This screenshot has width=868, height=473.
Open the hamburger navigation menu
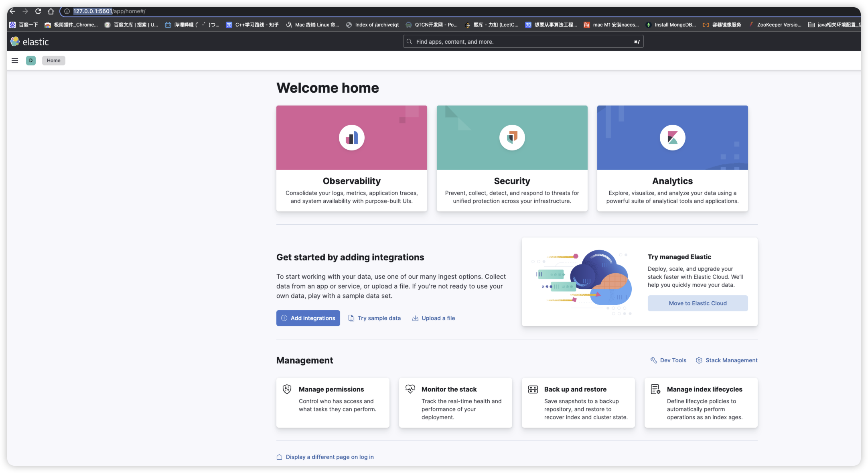click(15, 61)
